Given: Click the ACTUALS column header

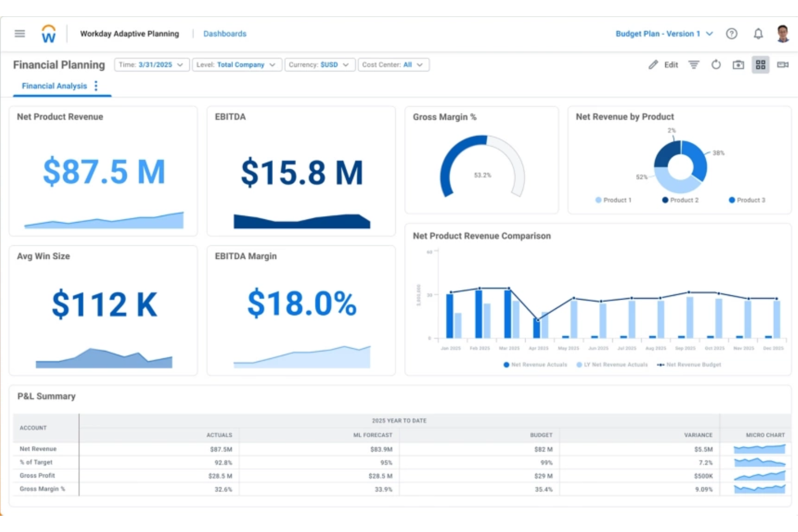Looking at the screenshot, I should pos(219,435).
